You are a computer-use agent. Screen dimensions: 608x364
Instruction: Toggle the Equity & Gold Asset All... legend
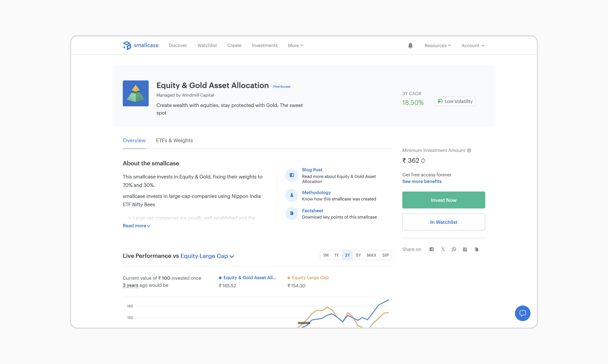[x=248, y=278]
